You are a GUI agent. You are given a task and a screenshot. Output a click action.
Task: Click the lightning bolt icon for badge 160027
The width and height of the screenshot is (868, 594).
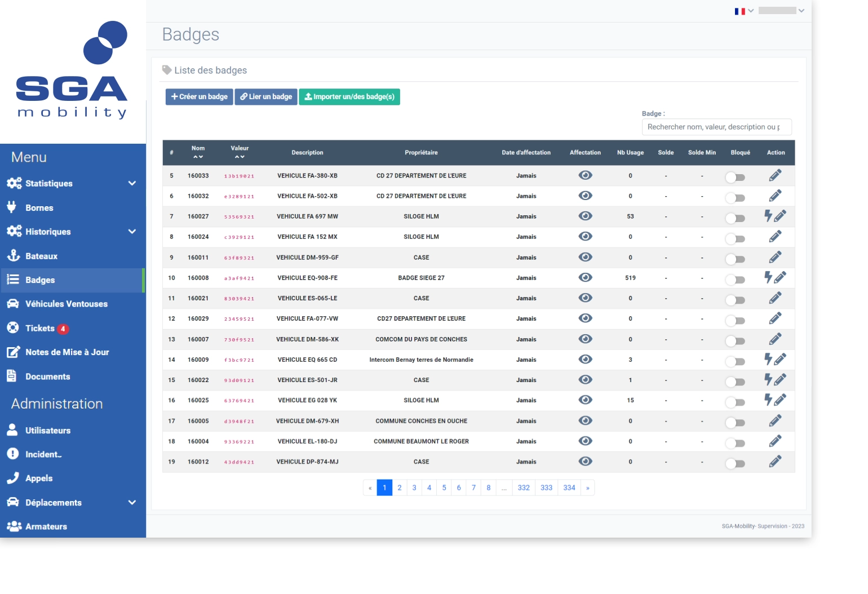tap(768, 215)
